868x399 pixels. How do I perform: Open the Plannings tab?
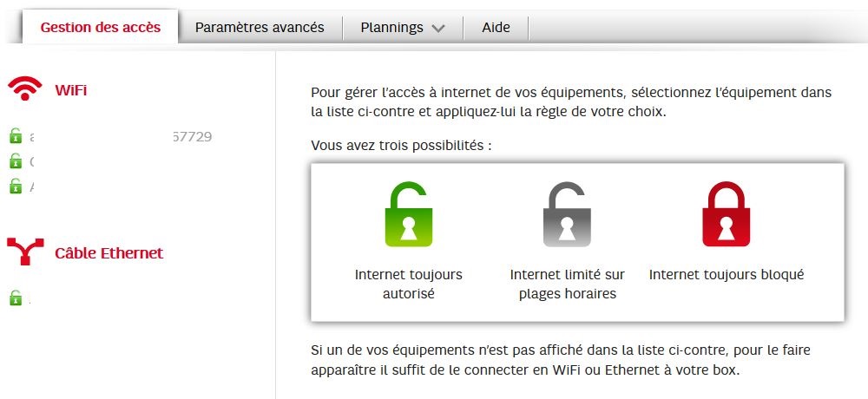click(x=393, y=27)
